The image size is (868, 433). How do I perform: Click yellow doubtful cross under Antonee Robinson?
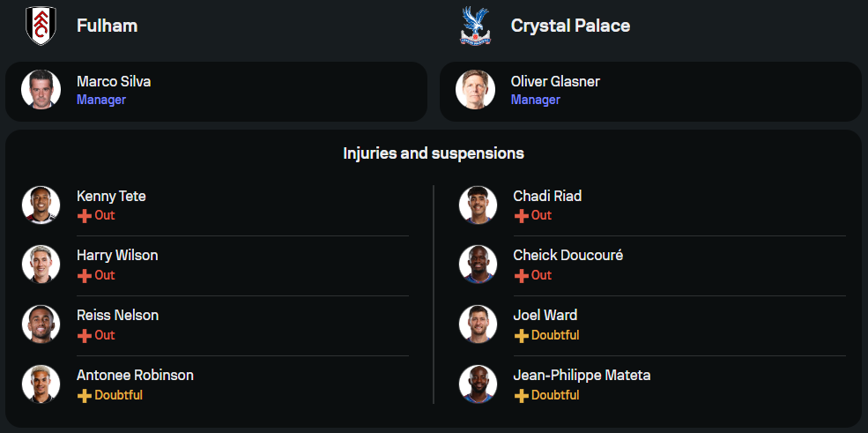[x=84, y=395]
